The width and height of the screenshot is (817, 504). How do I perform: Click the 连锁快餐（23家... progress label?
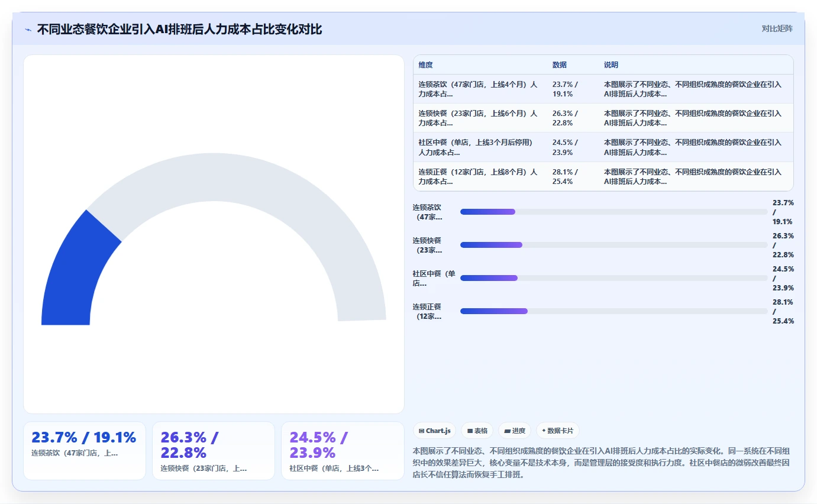[427, 245]
